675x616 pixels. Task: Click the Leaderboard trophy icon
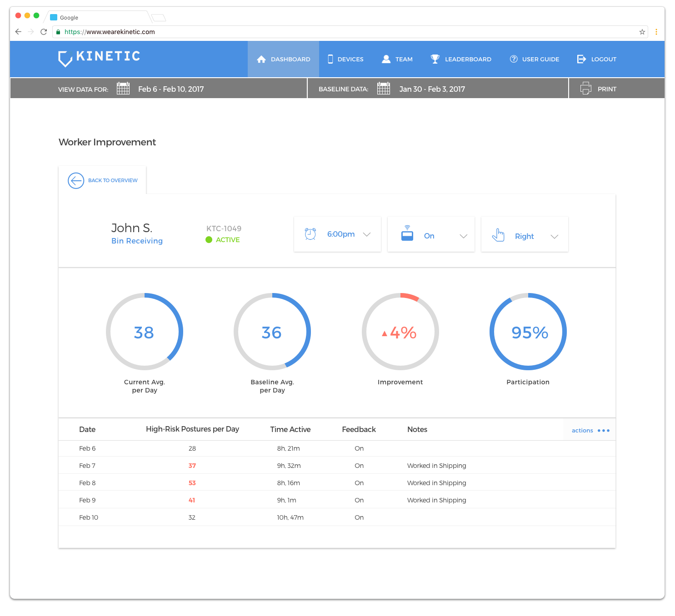tap(435, 59)
